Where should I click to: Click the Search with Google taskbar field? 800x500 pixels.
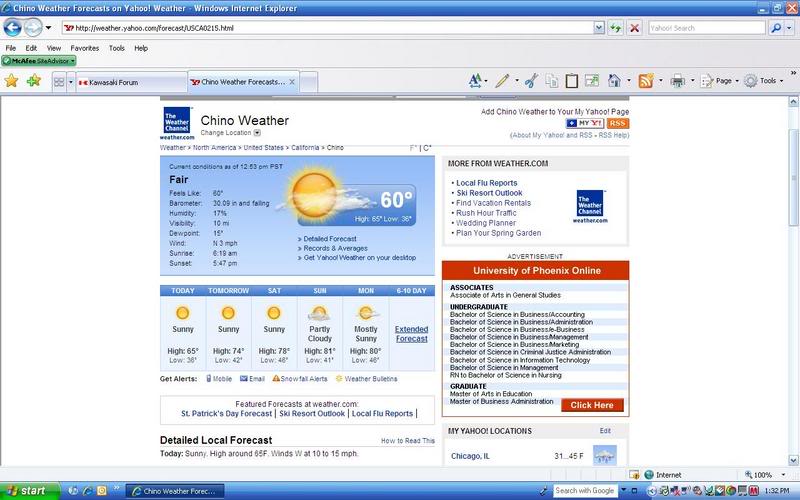point(585,491)
